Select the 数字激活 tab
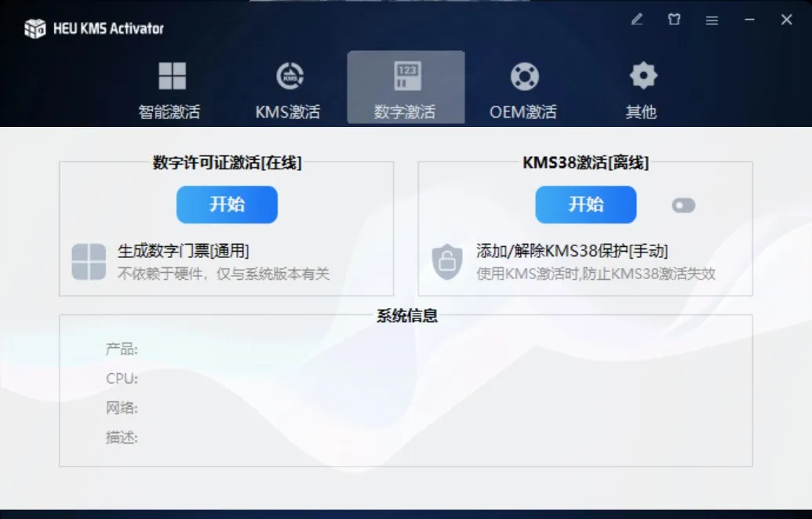The image size is (812, 519). (406, 87)
